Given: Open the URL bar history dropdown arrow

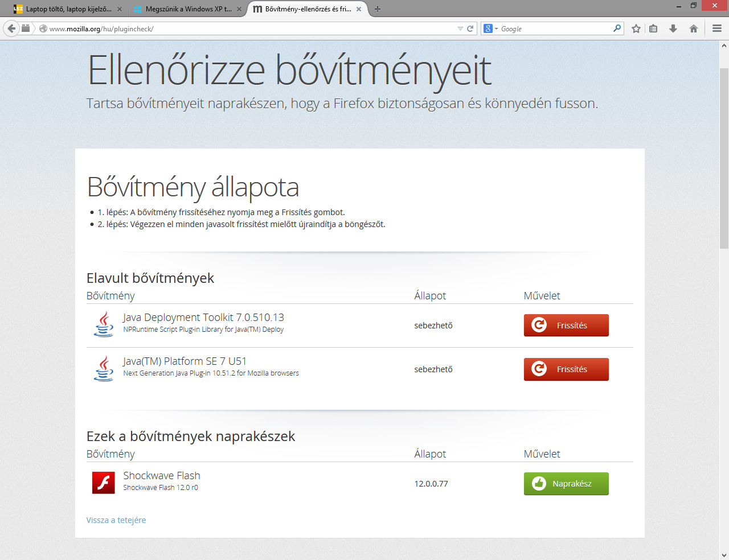Looking at the screenshot, I should (x=460, y=28).
